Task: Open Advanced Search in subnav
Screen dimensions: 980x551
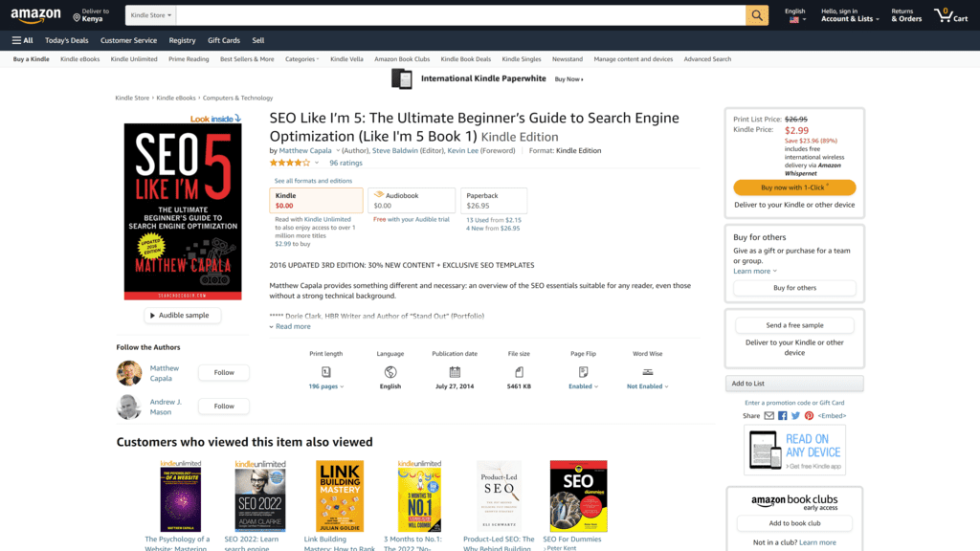Action: (707, 59)
